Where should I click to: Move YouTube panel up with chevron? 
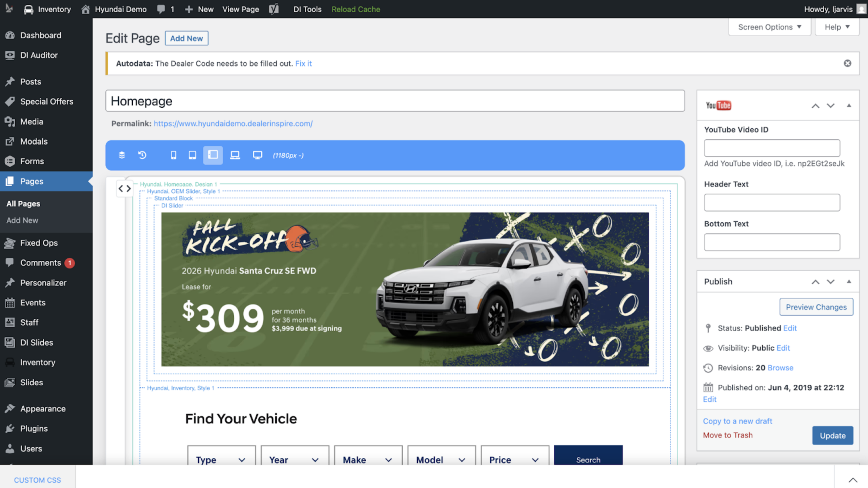click(x=815, y=106)
